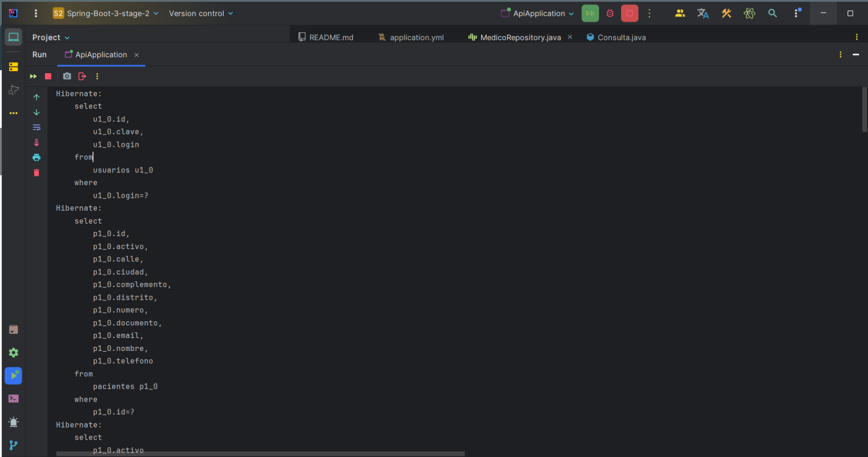
Task: Open editor tabs options menu
Action: (857, 37)
